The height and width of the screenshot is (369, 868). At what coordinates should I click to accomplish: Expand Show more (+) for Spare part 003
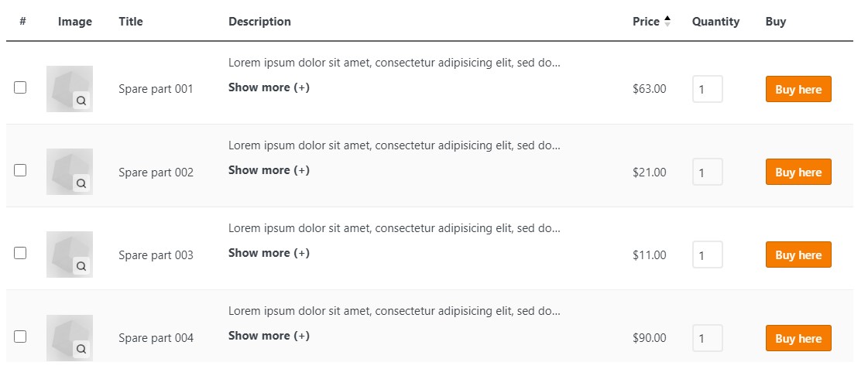click(x=269, y=254)
